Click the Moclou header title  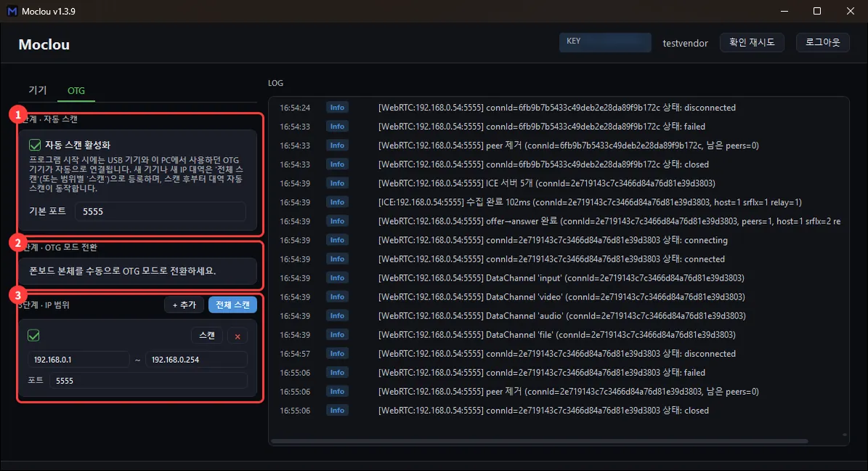tap(44, 44)
